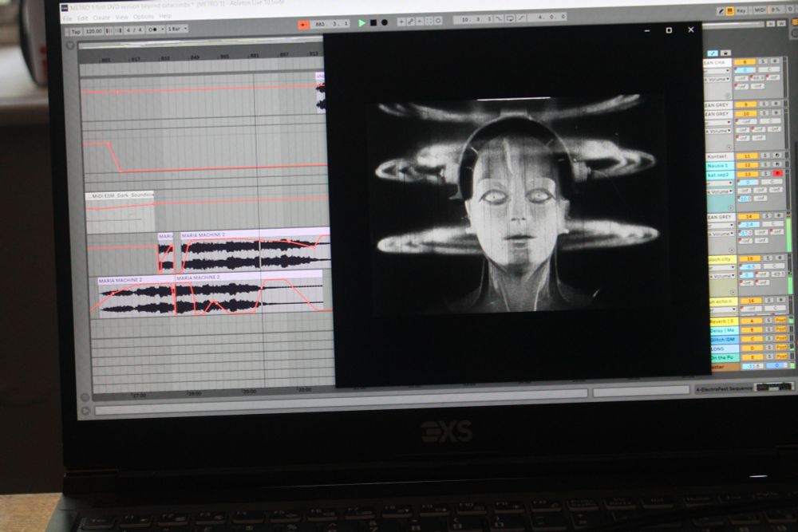798x532 pixels.
Task: Arm track 15 for recording
Action: click(780, 258)
